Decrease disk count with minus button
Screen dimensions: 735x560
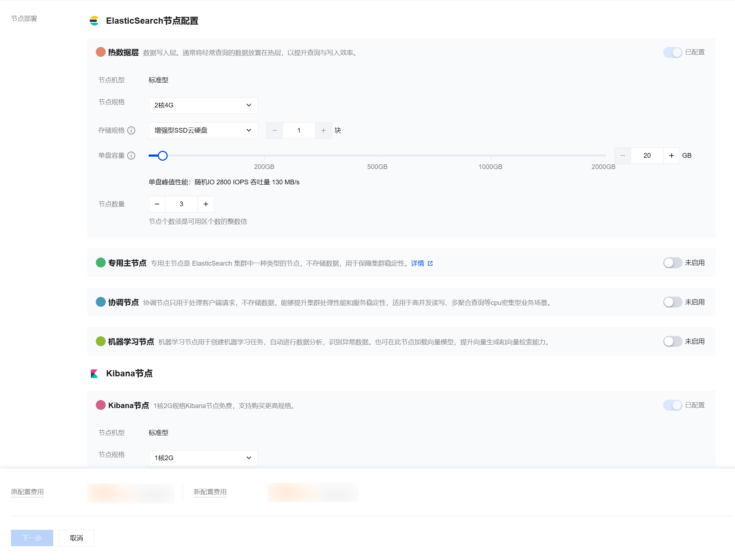tap(275, 130)
